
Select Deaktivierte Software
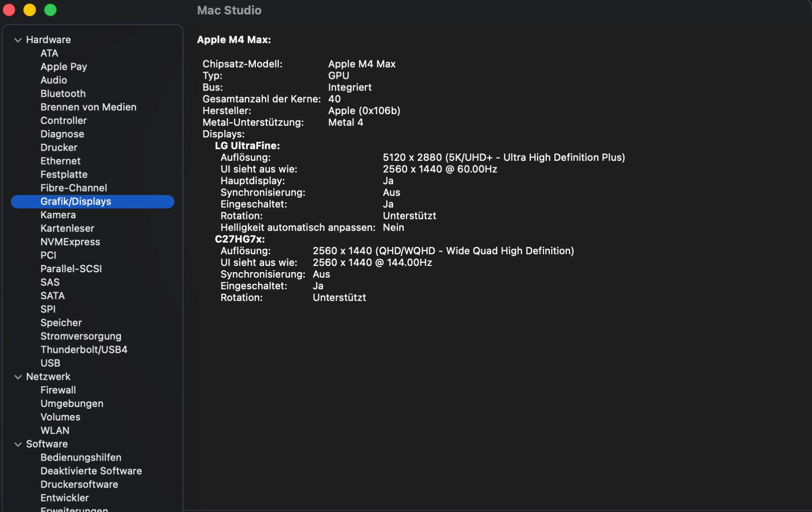pyautogui.click(x=91, y=471)
